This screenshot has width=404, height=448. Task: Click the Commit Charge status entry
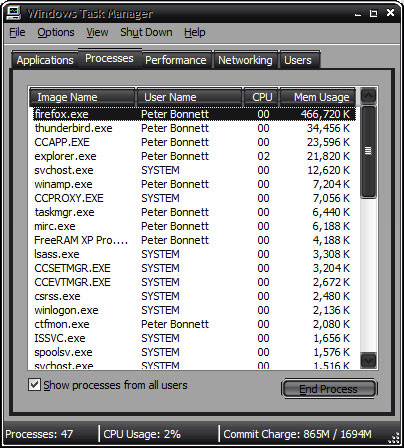coord(297,434)
